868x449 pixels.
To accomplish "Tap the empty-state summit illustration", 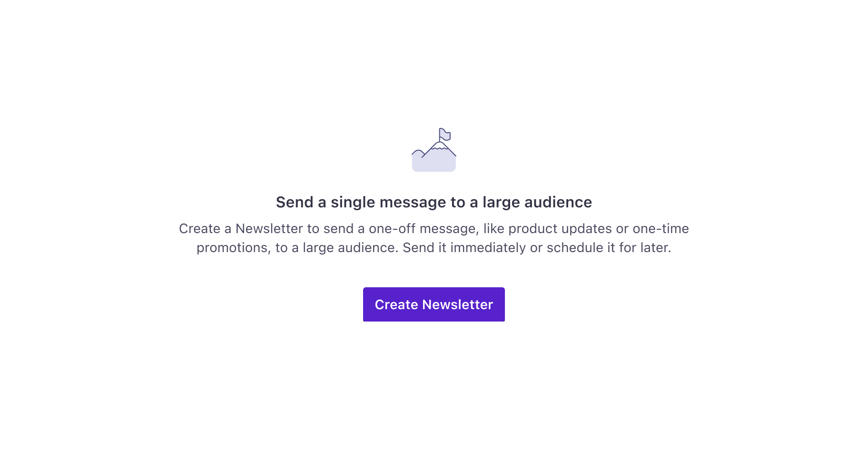I will coord(434,150).
